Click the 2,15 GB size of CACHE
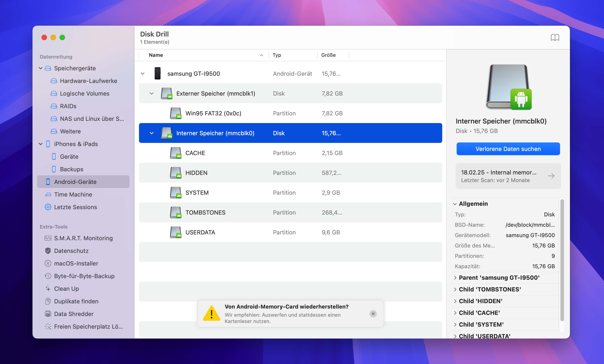This screenshot has width=604, height=364. (332, 153)
